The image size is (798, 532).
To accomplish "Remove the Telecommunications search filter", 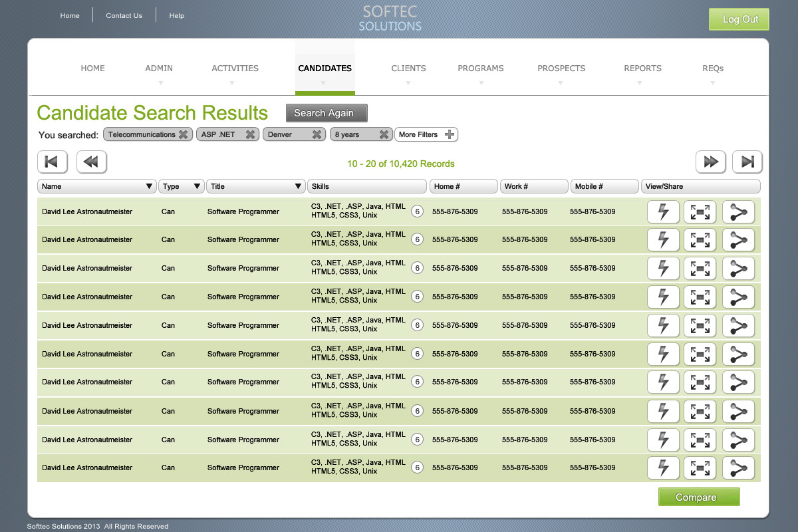I will [183, 134].
